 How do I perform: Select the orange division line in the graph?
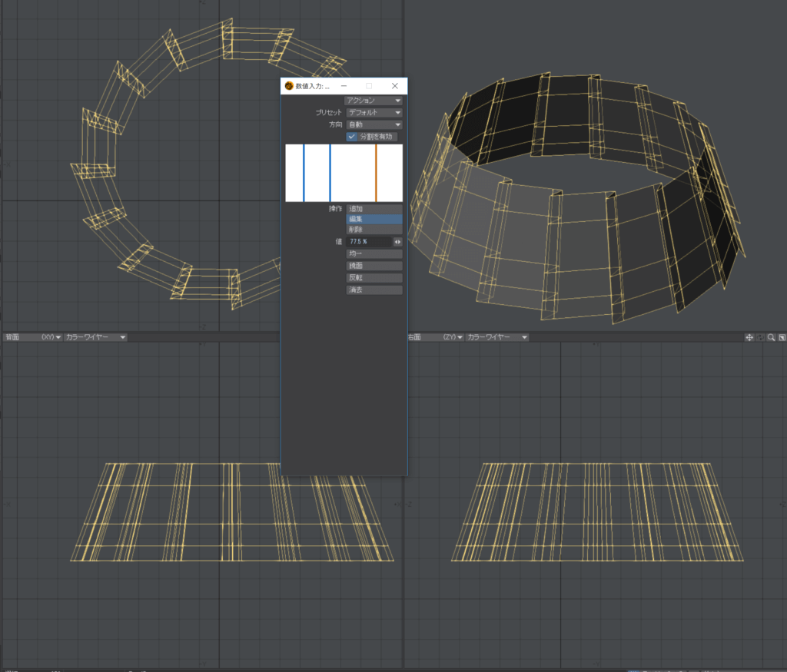pos(376,173)
